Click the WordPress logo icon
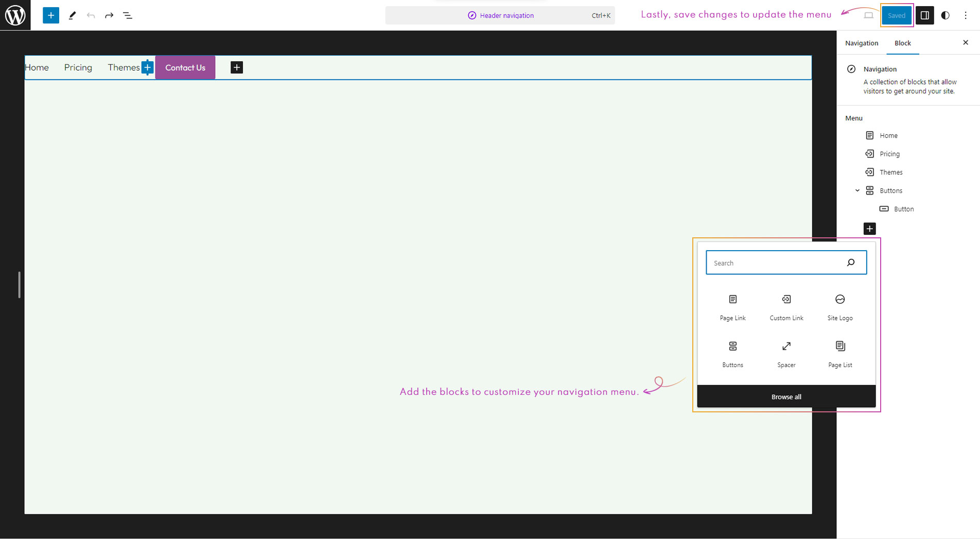980x539 pixels. coord(15,15)
